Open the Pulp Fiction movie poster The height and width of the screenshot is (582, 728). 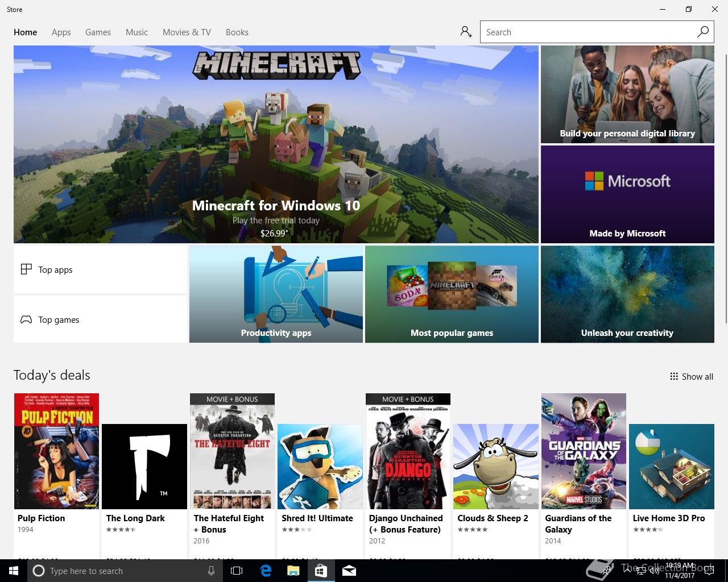(x=56, y=451)
